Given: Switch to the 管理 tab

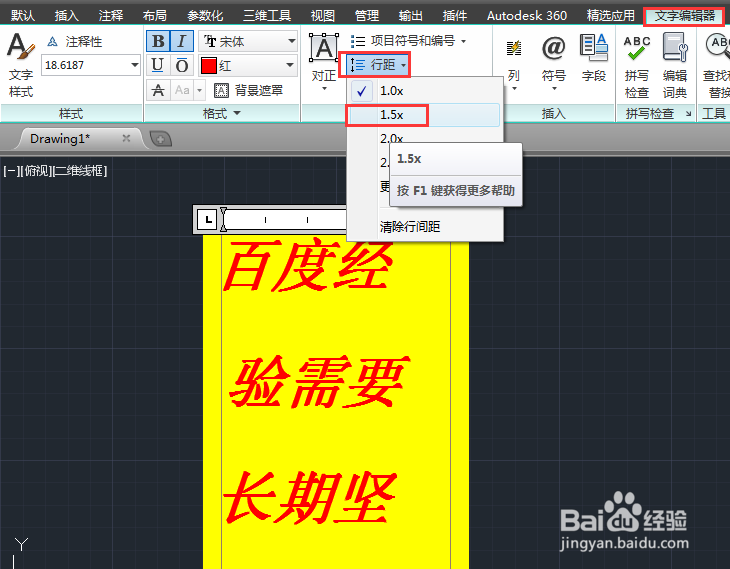Looking at the screenshot, I should coord(367,15).
